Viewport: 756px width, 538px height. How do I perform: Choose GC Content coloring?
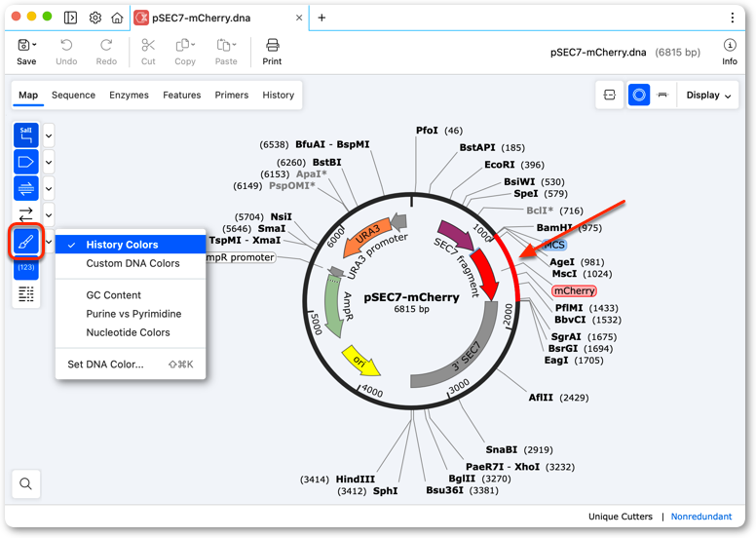pos(131,294)
